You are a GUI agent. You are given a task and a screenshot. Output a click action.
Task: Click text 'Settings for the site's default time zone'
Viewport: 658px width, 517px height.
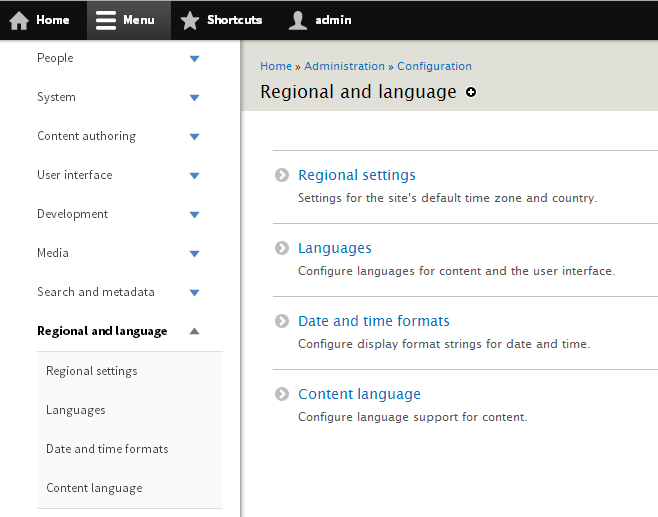pyautogui.click(x=448, y=198)
